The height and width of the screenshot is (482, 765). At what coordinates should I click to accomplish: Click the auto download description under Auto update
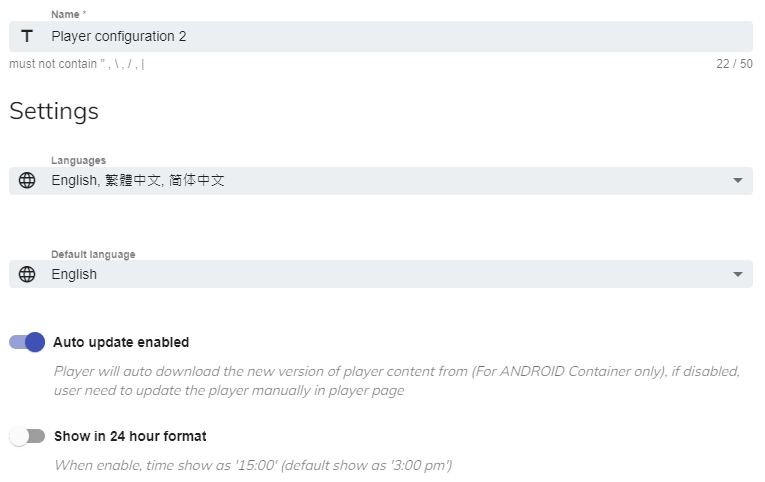(x=396, y=380)
